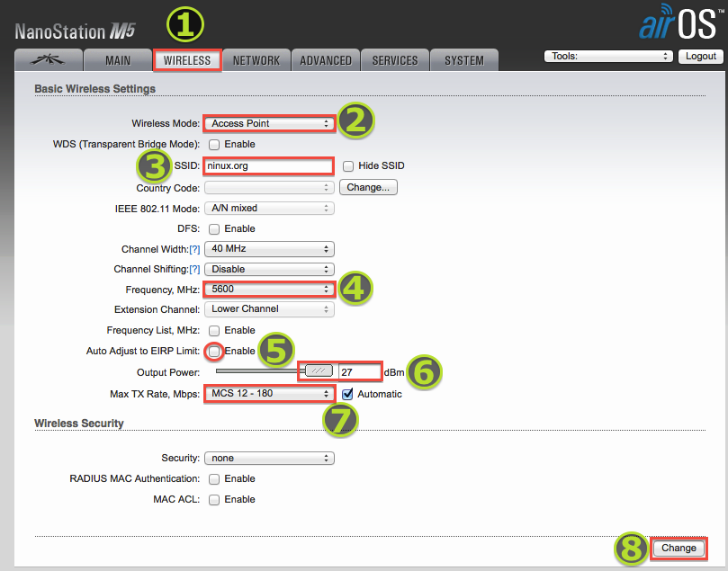
Task: Click the Output Power slider handle
Action: (318, 370)
